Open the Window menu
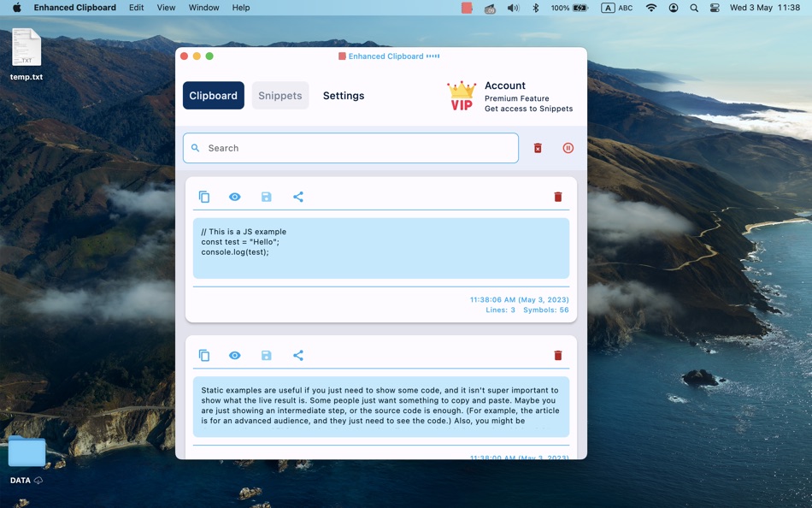812x508 pixels. (x=203, y=8)
